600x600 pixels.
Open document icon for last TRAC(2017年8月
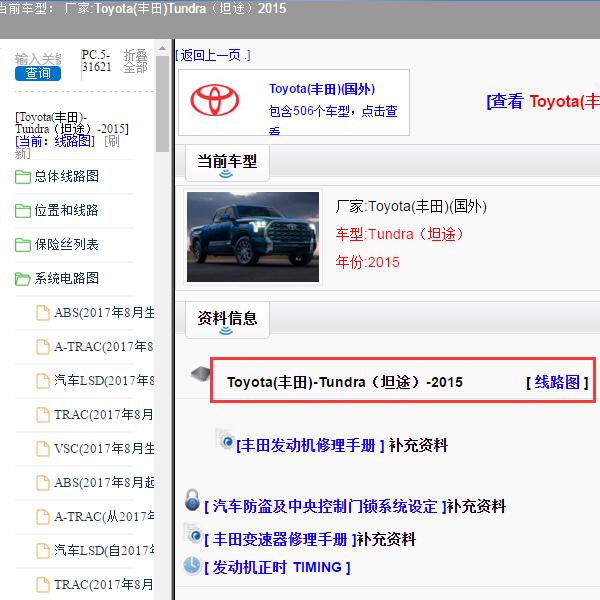click(x=42, y=585)
